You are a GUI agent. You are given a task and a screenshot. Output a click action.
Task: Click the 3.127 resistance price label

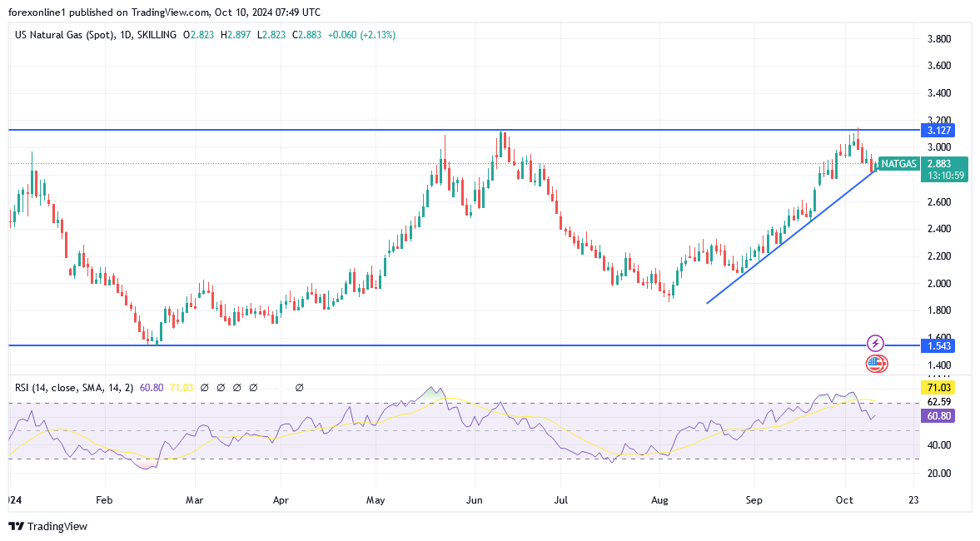tap(938, 131)
